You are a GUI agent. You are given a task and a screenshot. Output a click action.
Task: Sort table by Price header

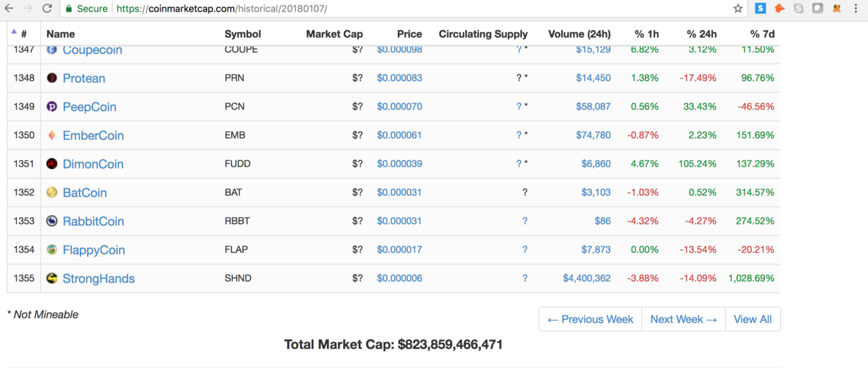coord(409,34)
